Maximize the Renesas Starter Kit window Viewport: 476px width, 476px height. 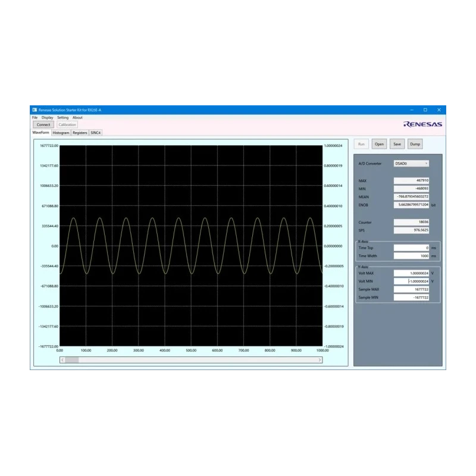tap(425, 110)
